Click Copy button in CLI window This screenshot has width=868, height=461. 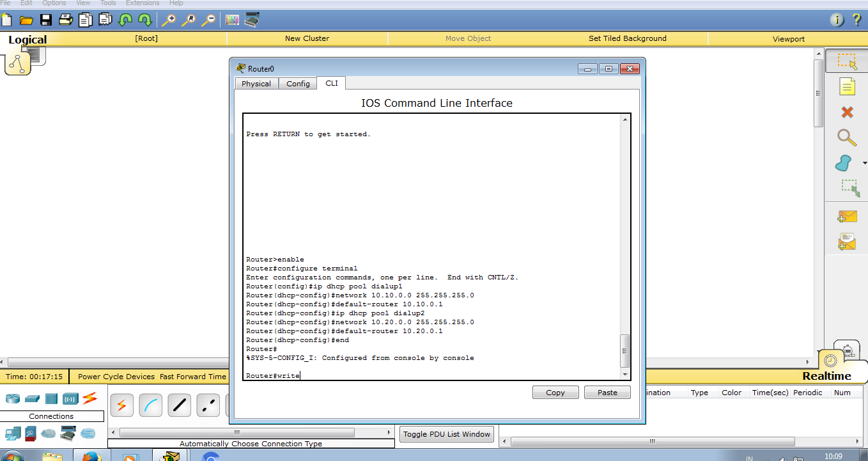pos(555,393)
